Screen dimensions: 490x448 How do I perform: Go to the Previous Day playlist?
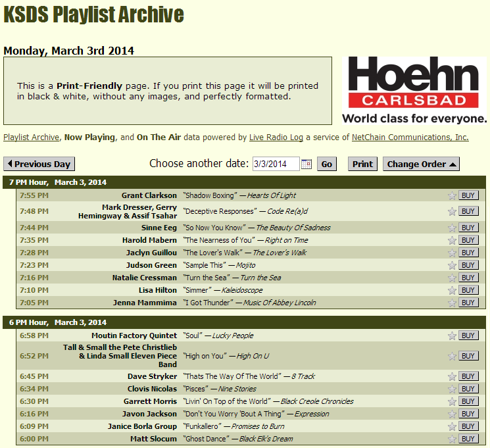(39, 164)
